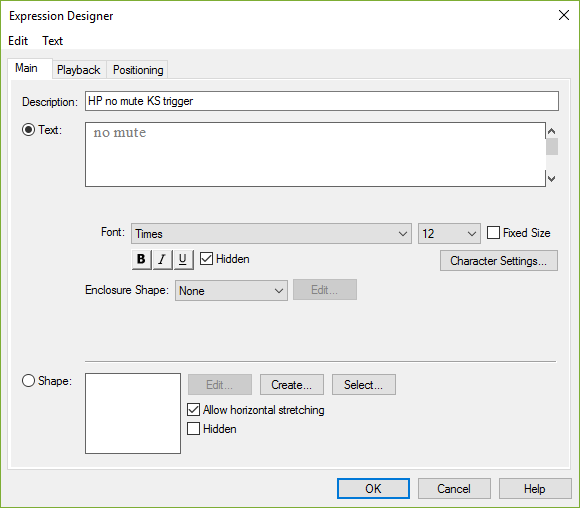The width and height of the screenshot is (580, 508).
Task: Open Character Settings dialog
Action: pos(499,261)
